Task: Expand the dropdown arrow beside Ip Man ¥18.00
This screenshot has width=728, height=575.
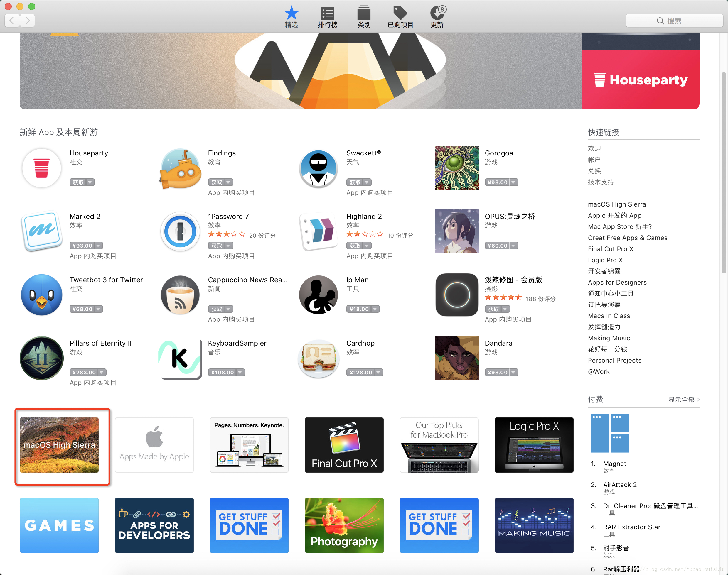Action: tap(375, 309)
